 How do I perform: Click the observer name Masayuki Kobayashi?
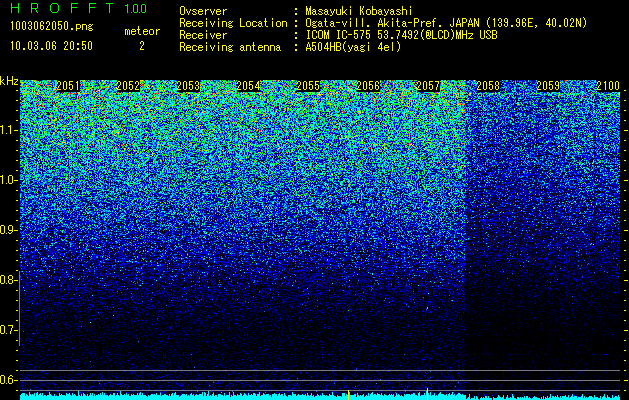pos(359,11)
